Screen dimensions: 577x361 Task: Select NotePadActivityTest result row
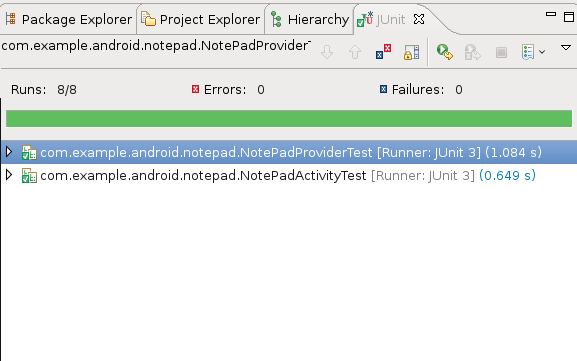point(288,176)
